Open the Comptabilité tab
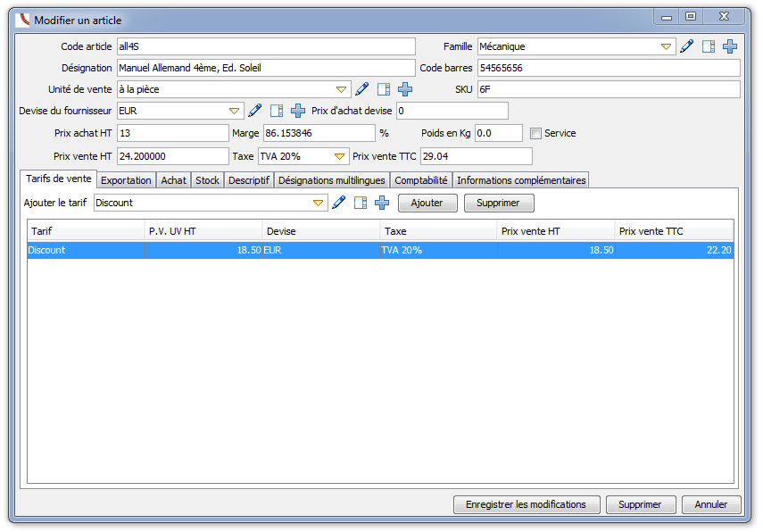763x532 pixels. coord(421,180)
